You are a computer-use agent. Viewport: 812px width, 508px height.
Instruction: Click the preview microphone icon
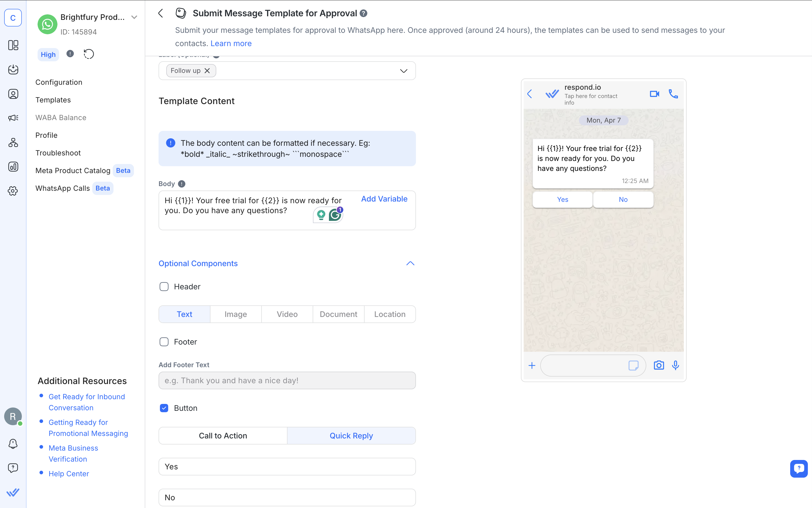click(x=676, y=365)
